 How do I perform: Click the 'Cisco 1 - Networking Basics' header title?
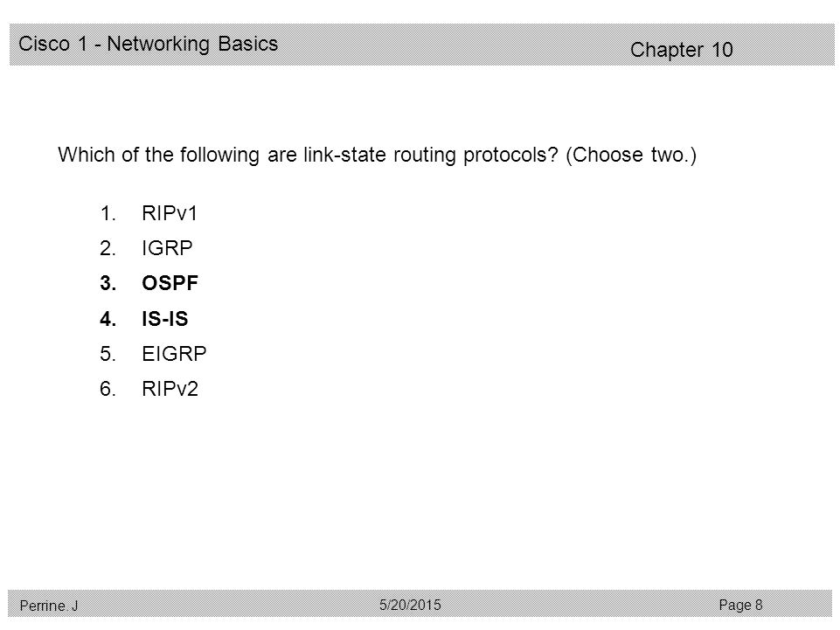pyautogui.click(x=149, y=44)
